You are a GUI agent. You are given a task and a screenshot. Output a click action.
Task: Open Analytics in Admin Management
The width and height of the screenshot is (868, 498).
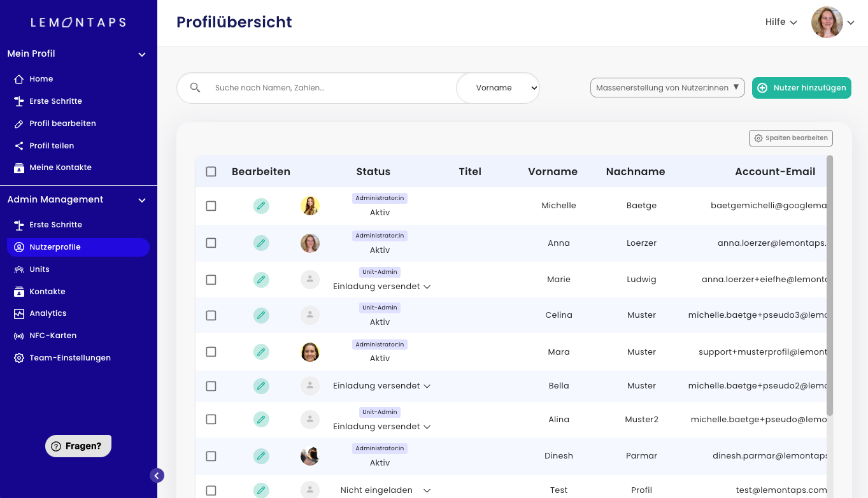pos(48,313)
